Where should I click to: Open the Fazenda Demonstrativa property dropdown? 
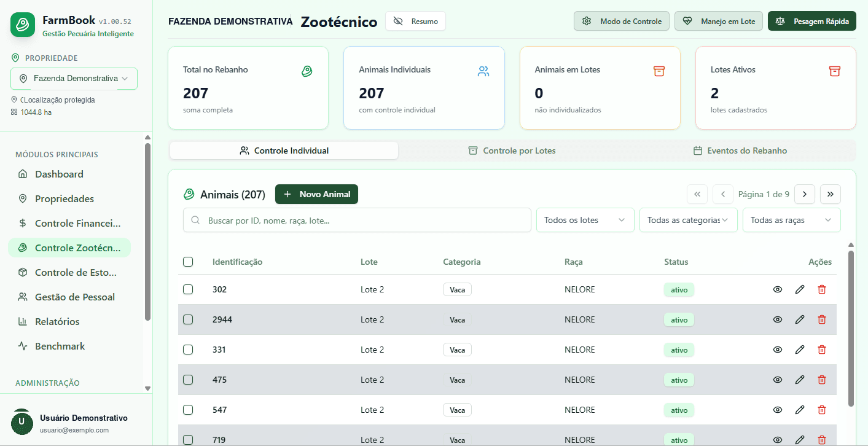[x=74, y=79]
